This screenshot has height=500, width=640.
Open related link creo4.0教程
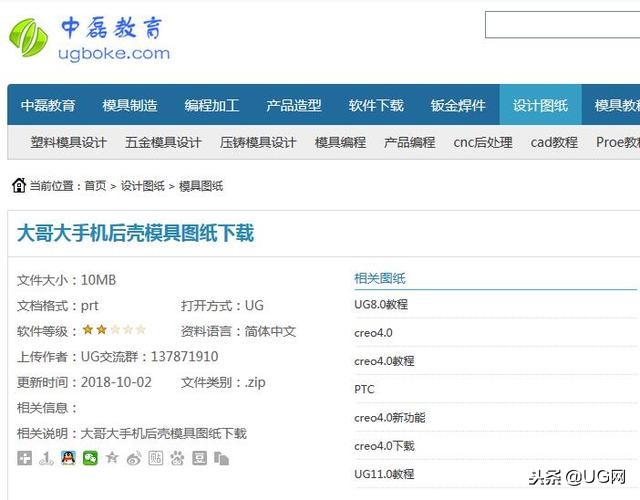[x=384, y=361]
